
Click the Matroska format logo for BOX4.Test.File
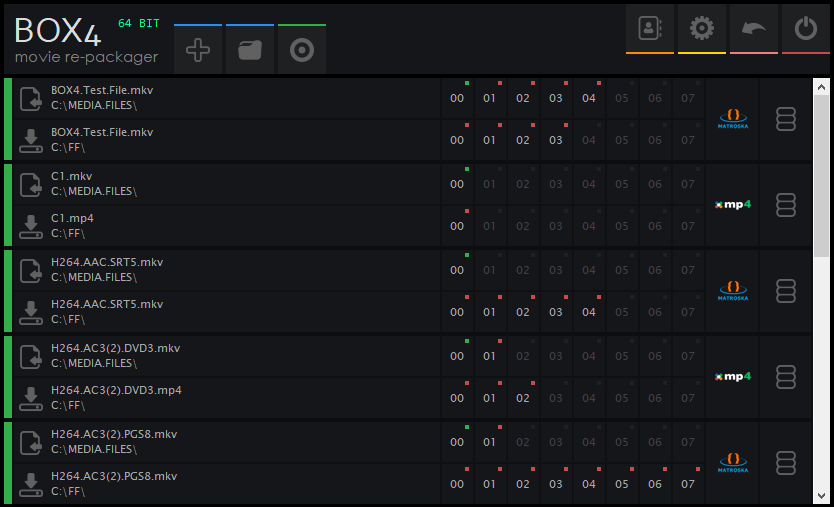732,120
